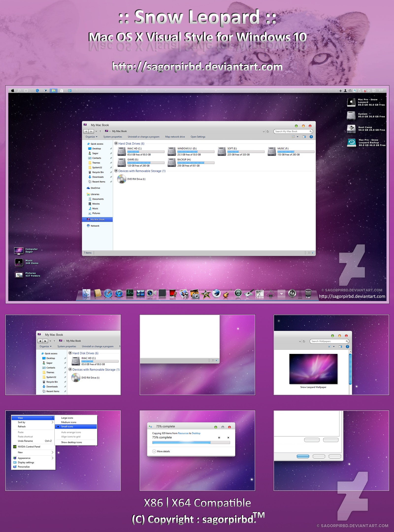The width and height of the screenshot is (394, 532).
Task: Open Organize dropdown in main explorer window
Action: click(91, 137)
